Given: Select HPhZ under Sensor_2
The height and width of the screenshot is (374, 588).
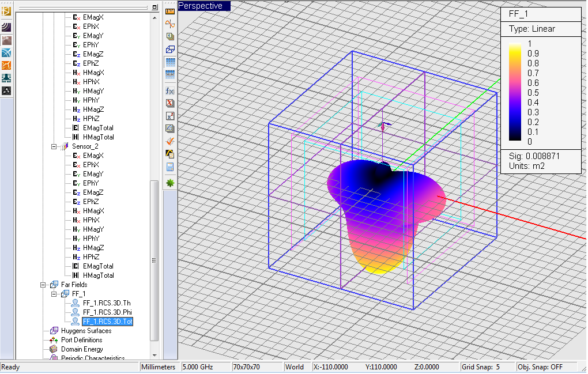Looking at the screenshot, I should [91, 256].
